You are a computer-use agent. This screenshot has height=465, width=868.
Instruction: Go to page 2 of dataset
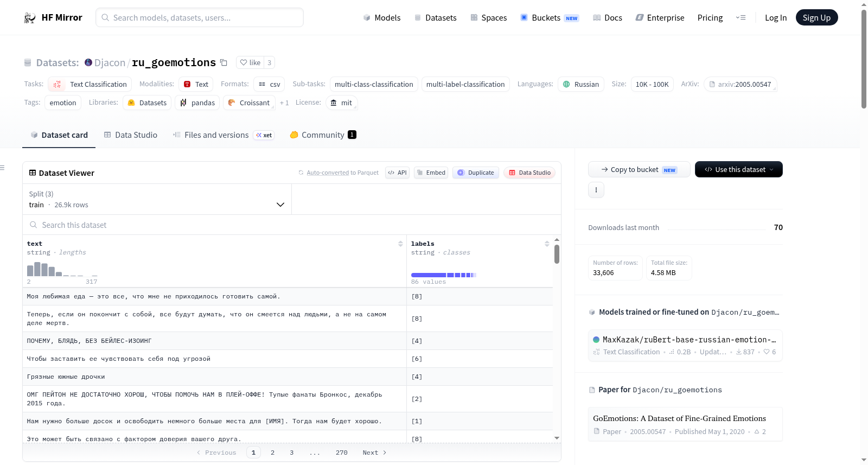tap(272, 453)
